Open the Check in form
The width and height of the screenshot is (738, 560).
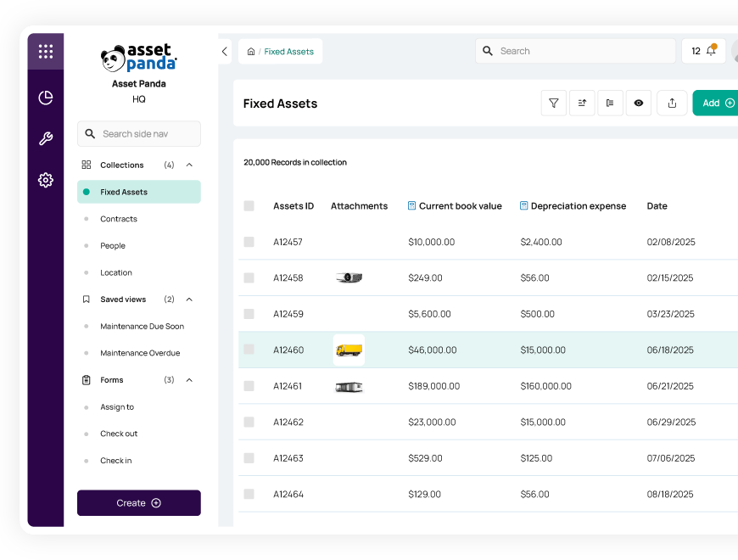coord(115,460)
